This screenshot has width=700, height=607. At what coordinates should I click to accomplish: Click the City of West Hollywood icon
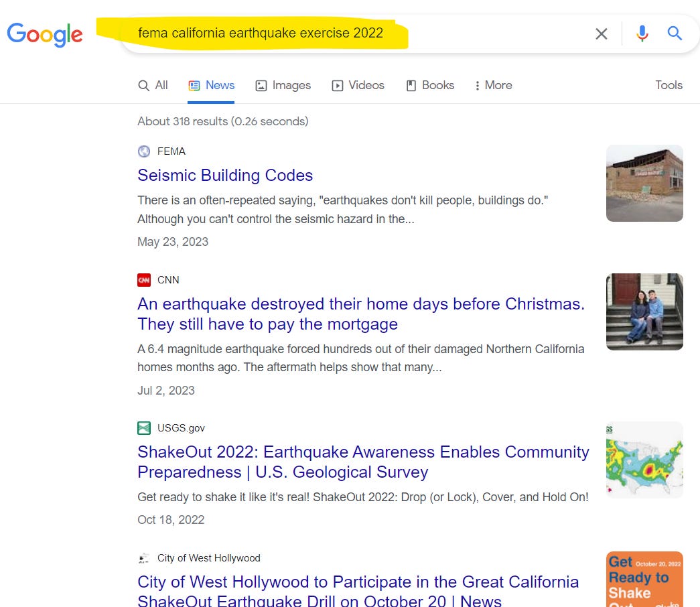144,558
